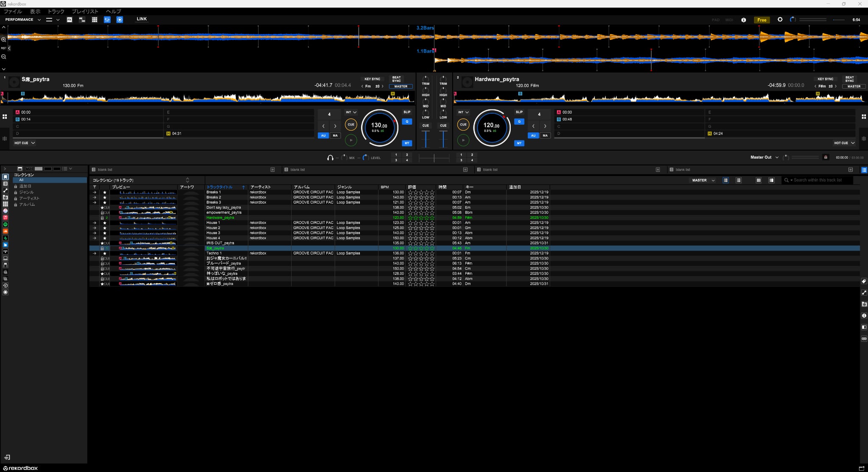Viewport: 868px width, 472px height.
Task: Enable SLIP mode on deck 1
Action: pyautogui.click(x=407, y=112)
